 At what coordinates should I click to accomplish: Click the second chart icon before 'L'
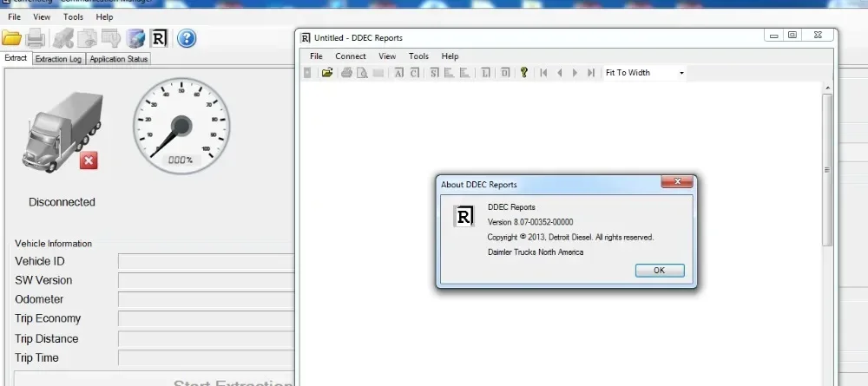(465, 73)
